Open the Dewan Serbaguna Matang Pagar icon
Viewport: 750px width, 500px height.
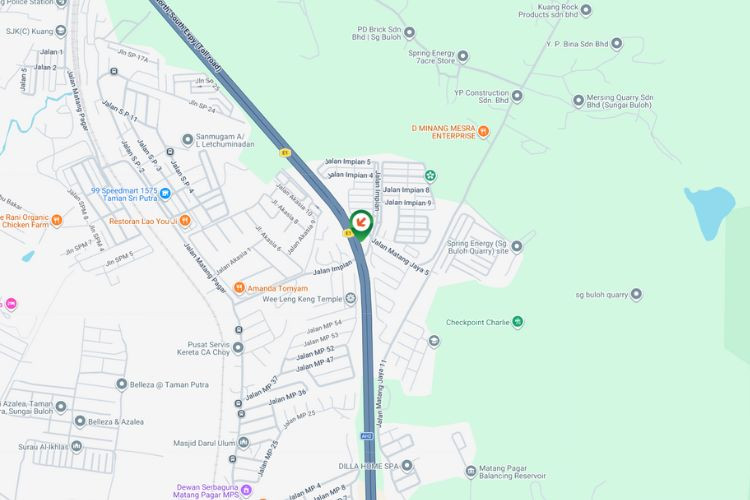pos(246,489)
